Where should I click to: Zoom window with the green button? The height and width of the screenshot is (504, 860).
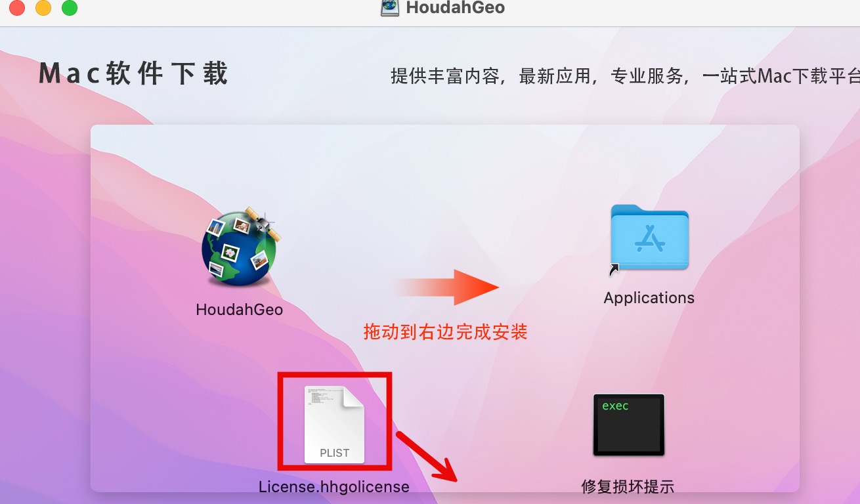[x=70, y=8]
